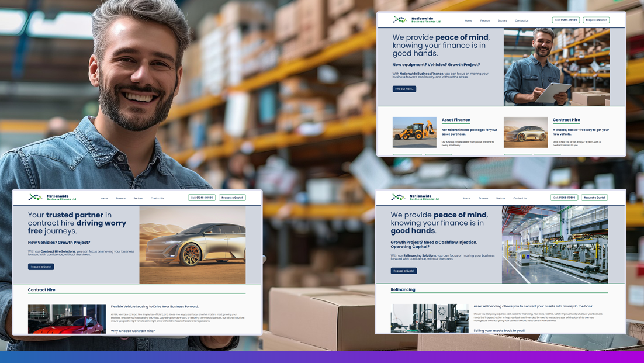
Task: Click Request a Quote! in the contract hire mockup header
Action: pyautogui.click(x=232, y=198)
